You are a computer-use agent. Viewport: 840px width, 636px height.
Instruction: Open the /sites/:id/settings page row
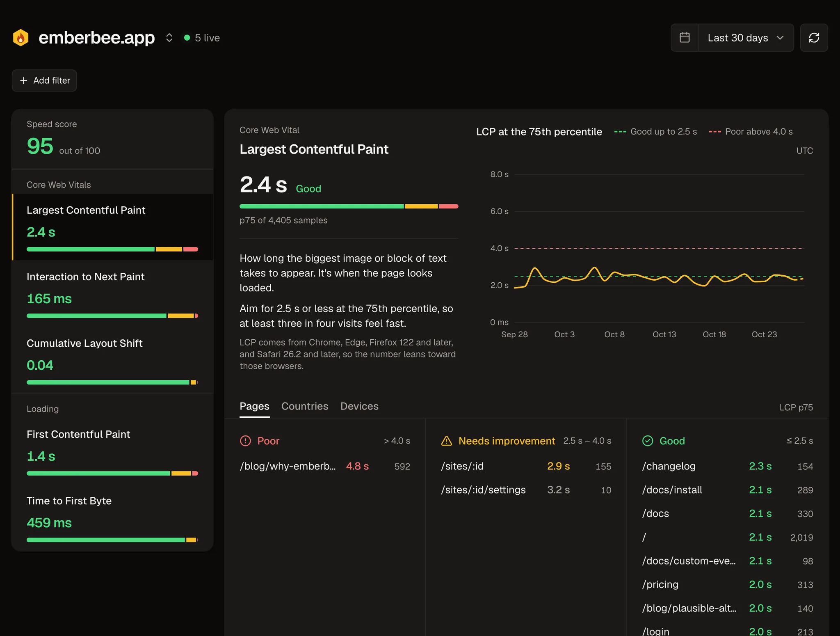click(x=526, y=490)
